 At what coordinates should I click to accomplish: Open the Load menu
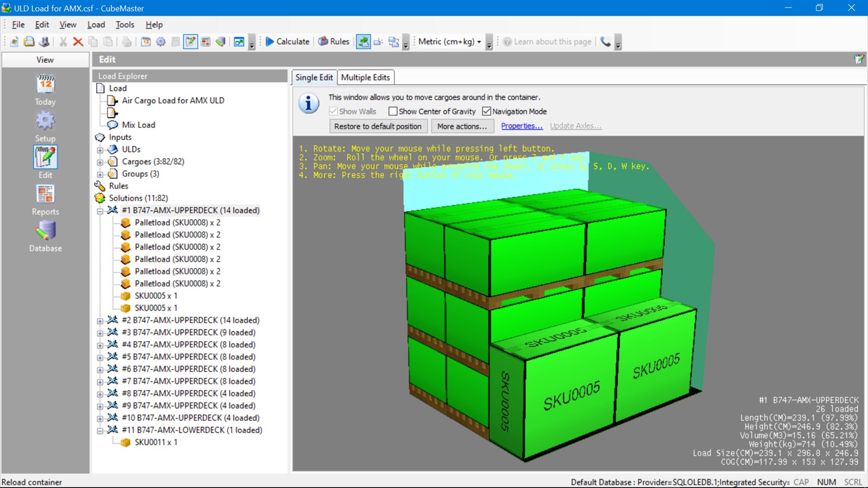point(96,24)
